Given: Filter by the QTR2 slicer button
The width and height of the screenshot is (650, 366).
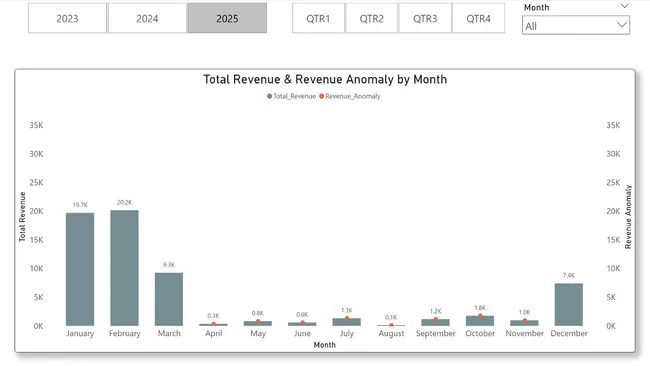Looking at the screenshot, I should [371, 18].
